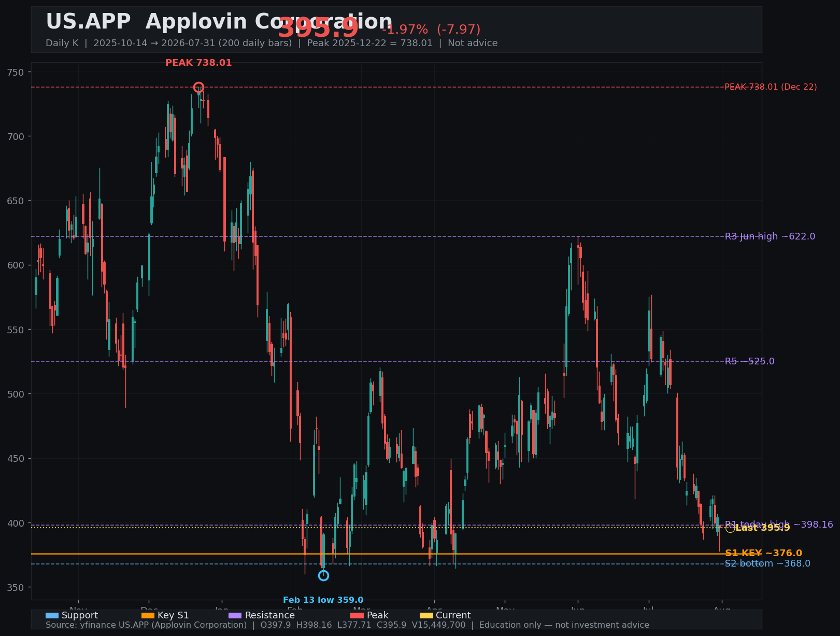Click the red Peak legend swatch
This screenshot has width=840, height=636.
pos(357,616)
